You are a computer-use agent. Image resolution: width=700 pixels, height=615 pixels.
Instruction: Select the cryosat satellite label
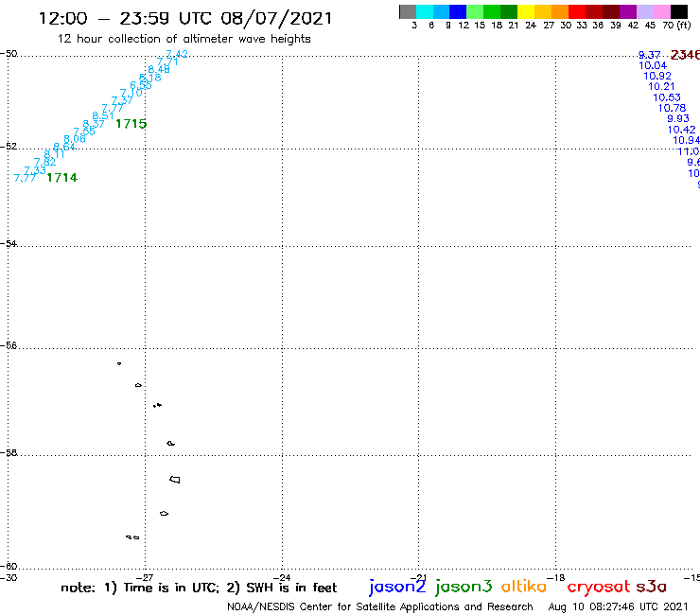coord(599,588)
